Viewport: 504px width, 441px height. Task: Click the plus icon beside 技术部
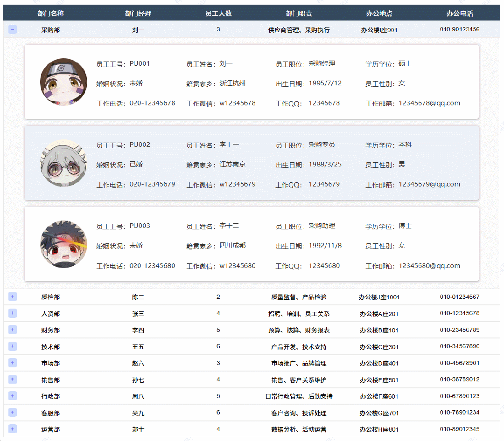[13, 346]
